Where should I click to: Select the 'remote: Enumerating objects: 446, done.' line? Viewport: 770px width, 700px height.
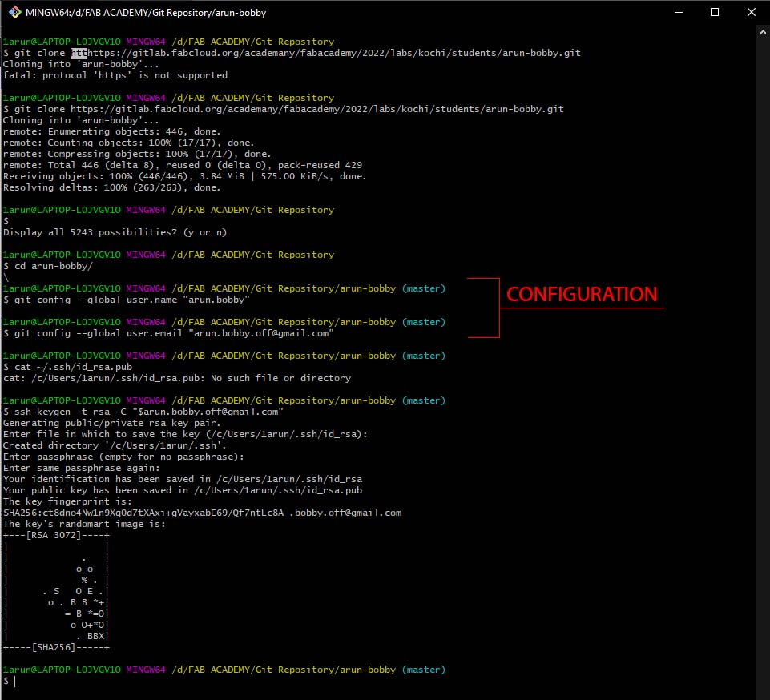pos(112,131)
